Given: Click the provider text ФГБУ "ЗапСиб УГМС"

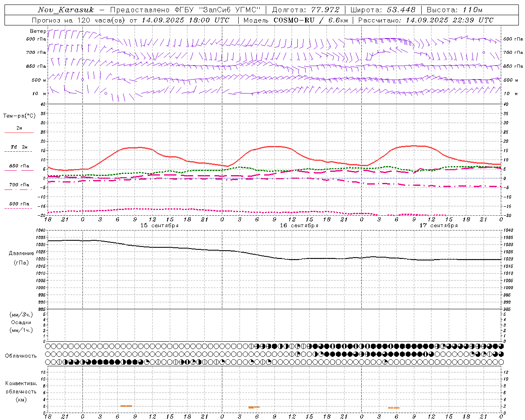Looking at the screenshot, I should tap(218, 10).
